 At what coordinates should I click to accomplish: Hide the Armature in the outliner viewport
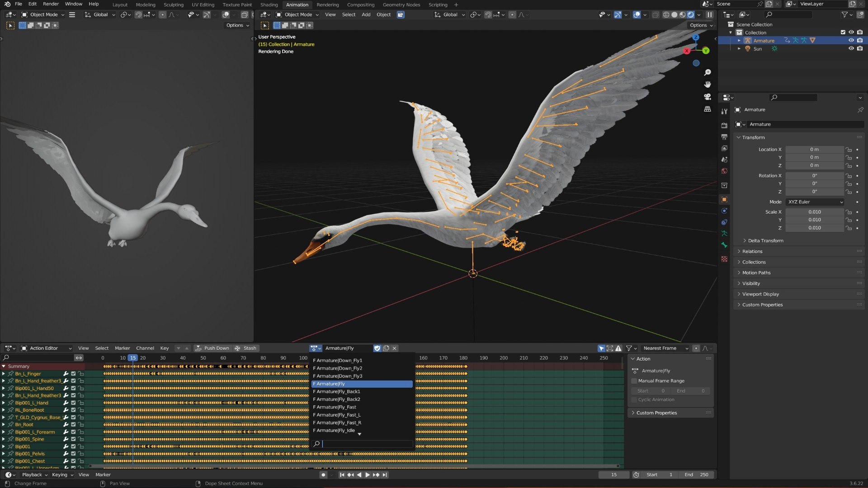click(851, 41)
